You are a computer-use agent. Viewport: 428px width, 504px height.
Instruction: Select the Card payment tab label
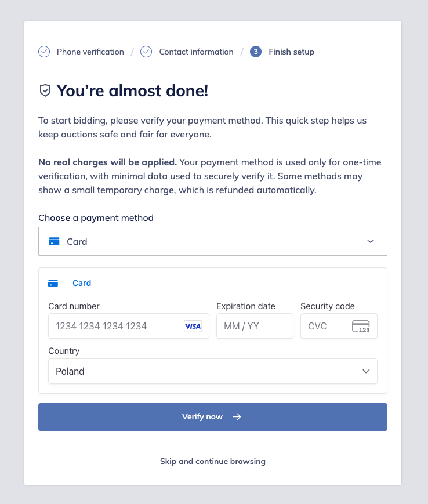tap(82, 283)
